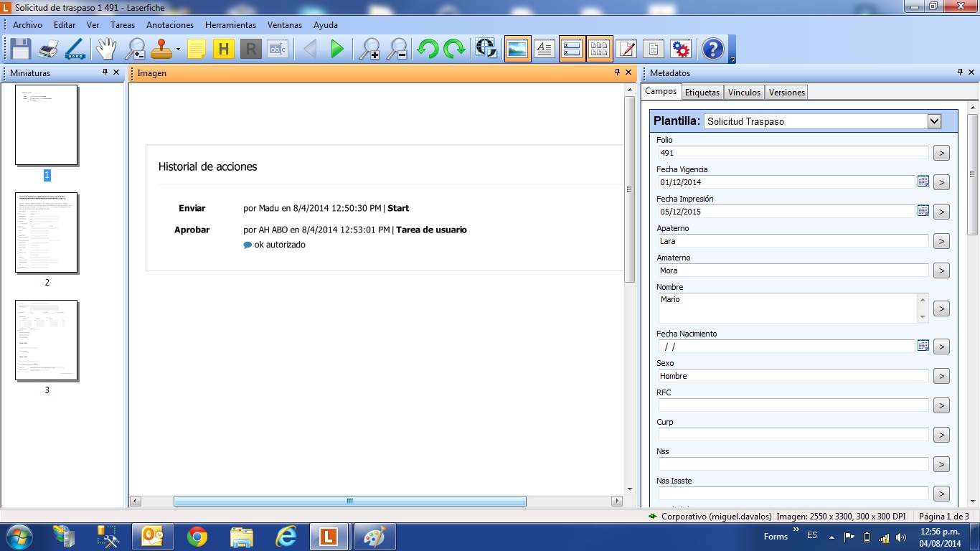
Task: Click the globe icon in toolbar
Action: pyautogui.click(x=486, y=49)
